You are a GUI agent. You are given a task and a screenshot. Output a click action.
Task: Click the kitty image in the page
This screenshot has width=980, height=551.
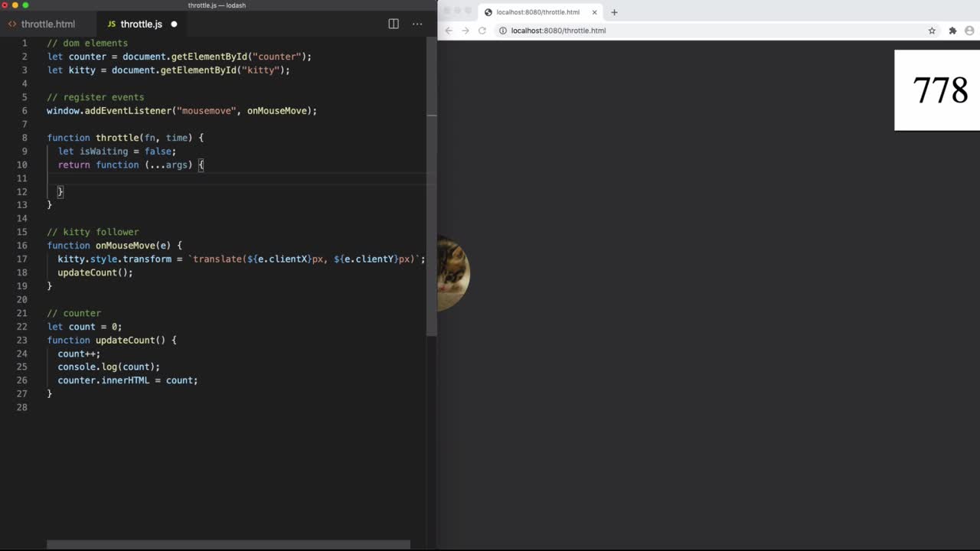click(453, 274)
